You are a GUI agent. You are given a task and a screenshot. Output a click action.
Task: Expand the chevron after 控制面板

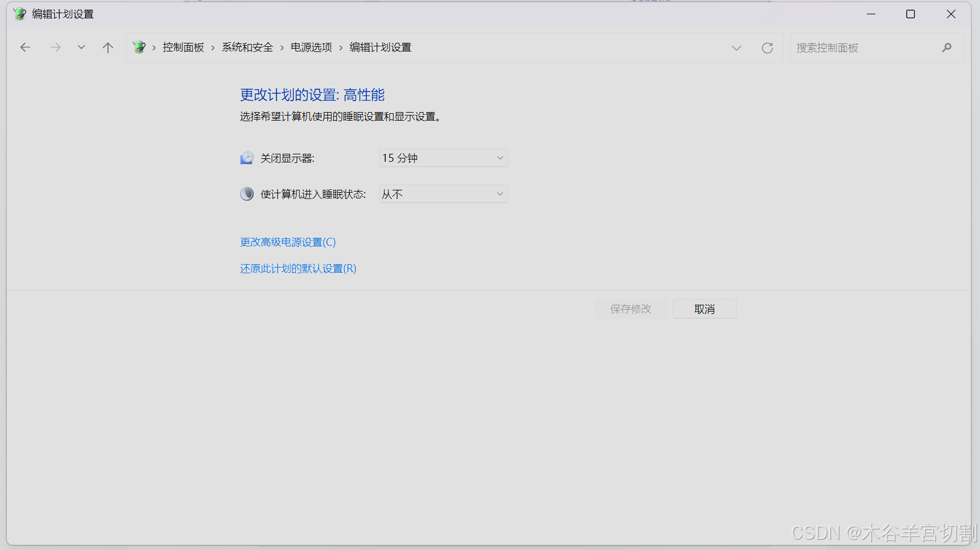[213, 48]
